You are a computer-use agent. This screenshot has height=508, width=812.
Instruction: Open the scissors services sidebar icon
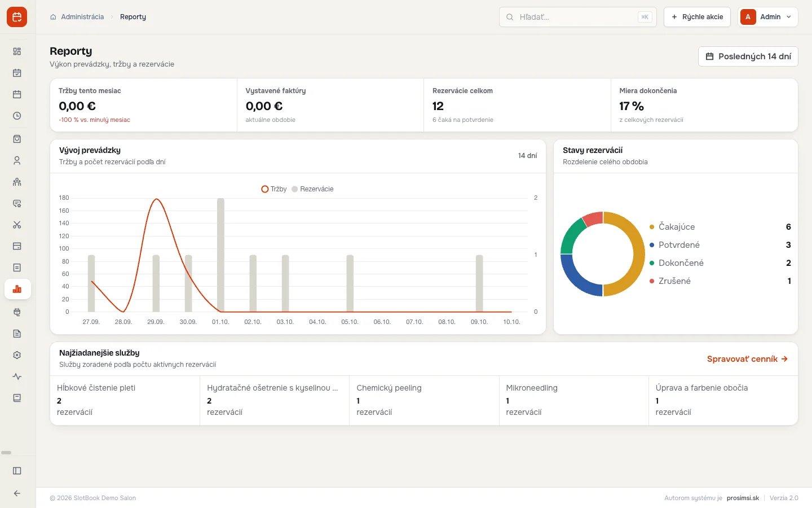coord(17,225)
